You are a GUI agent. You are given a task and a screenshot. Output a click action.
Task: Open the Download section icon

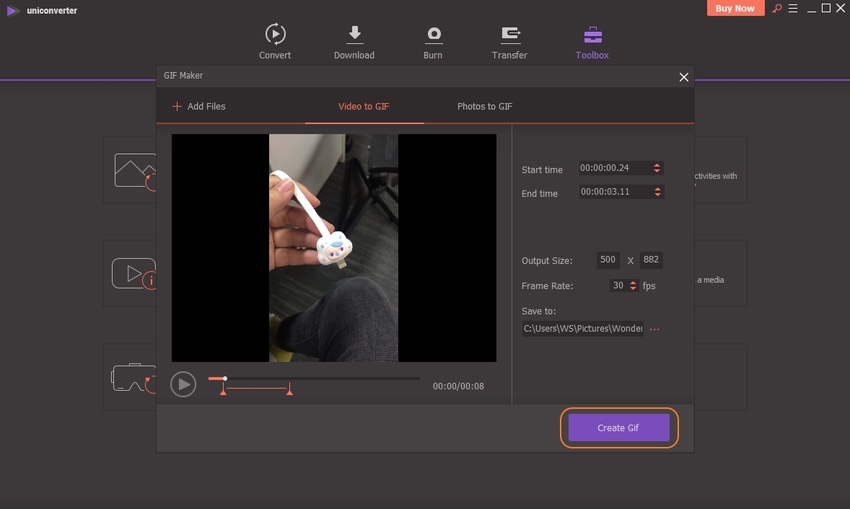click(x=354, y=35)
